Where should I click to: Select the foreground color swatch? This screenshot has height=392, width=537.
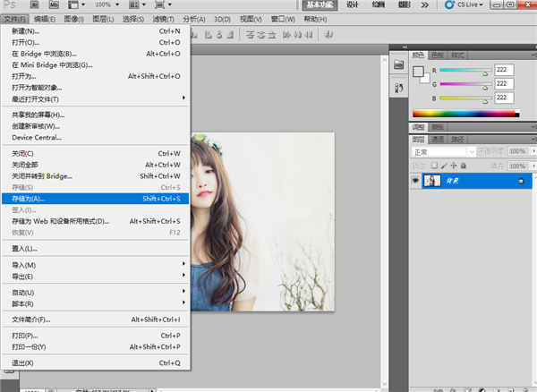(x=416, y=72)
